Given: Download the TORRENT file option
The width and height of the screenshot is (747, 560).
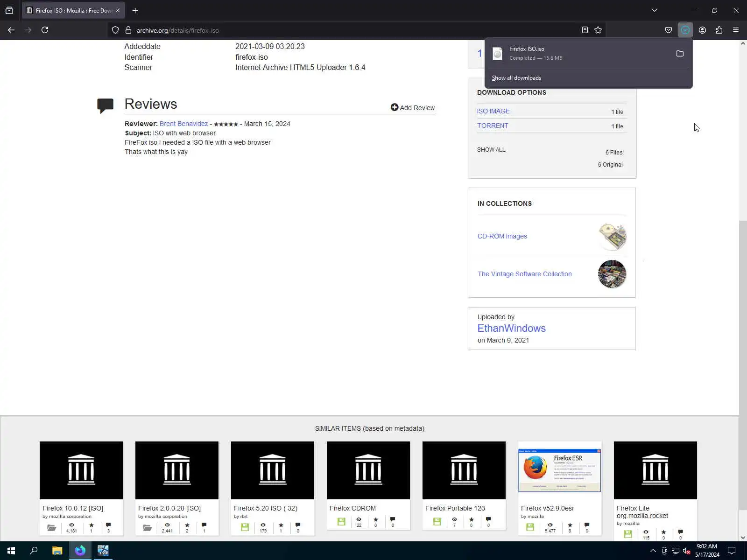Looking at the screenshot, I should [493, 126].
